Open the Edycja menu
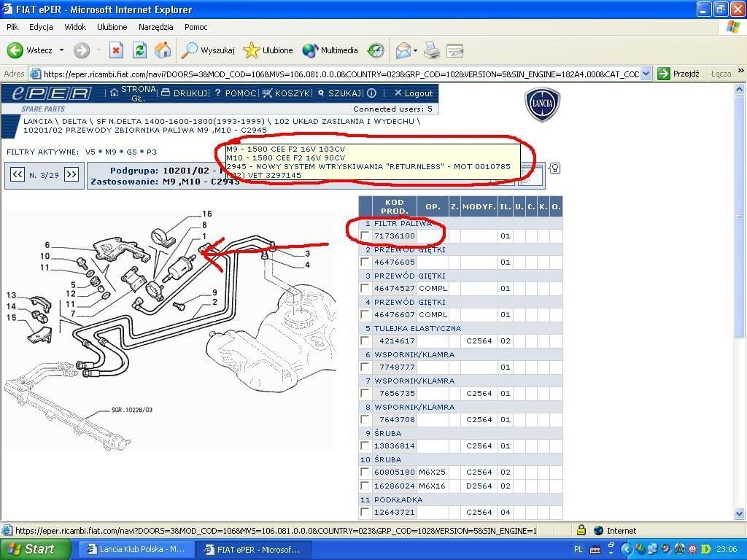747x560 pixels. 41,27
